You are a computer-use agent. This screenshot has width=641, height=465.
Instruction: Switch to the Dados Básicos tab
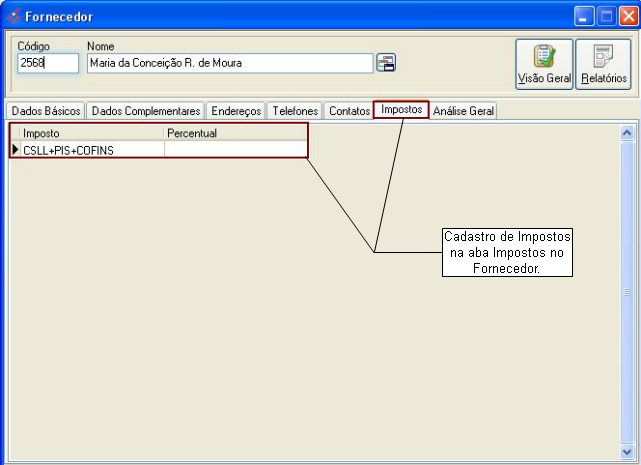click(x=45, y=111)
